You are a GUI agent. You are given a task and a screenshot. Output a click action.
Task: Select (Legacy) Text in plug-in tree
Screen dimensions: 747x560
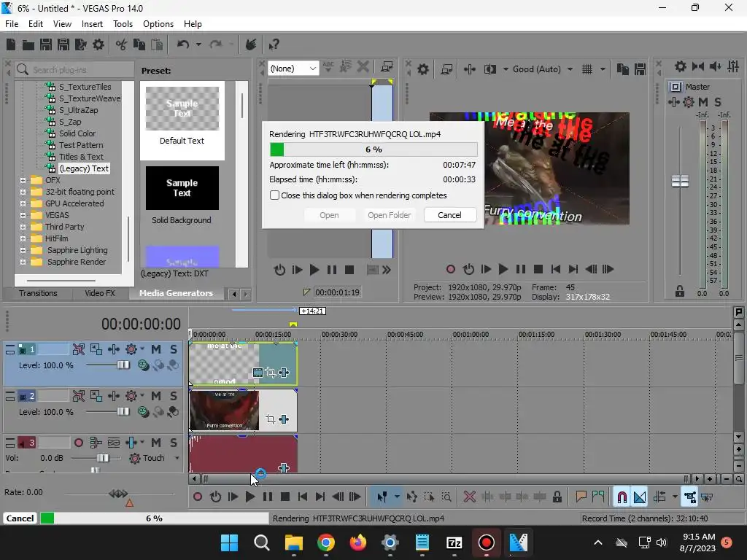click(84, 168)
